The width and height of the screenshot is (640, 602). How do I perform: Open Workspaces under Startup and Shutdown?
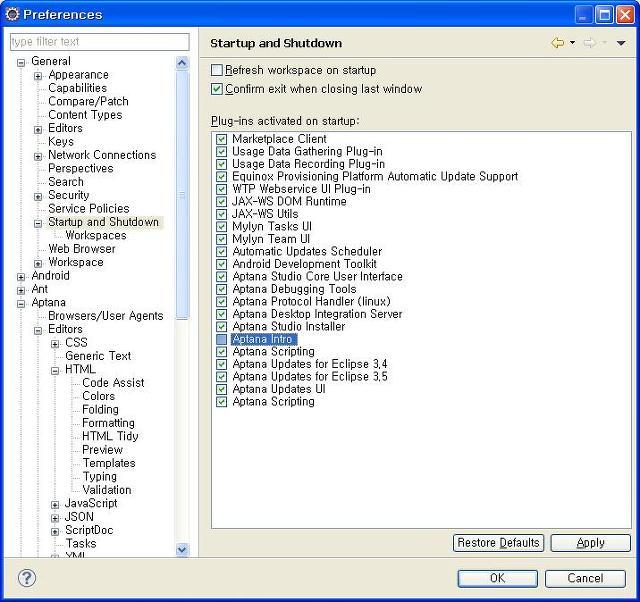96,235
